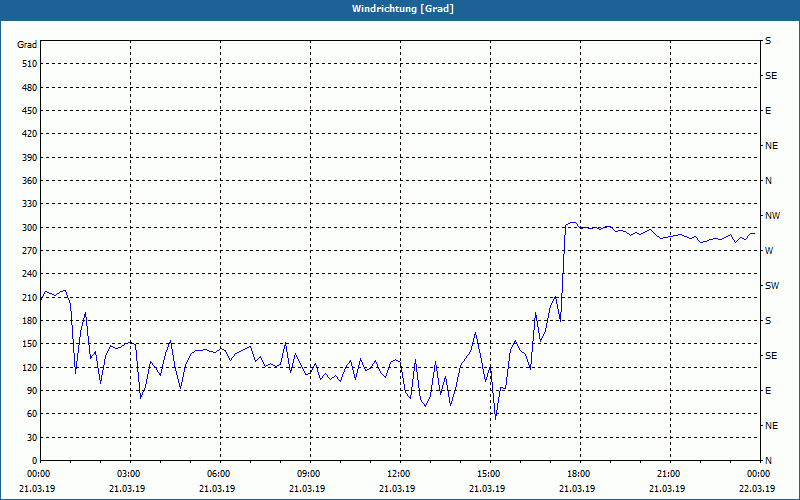Select the "240" y-axis value
The height and width of the screenshot is (500, 800).
point(30,274)
